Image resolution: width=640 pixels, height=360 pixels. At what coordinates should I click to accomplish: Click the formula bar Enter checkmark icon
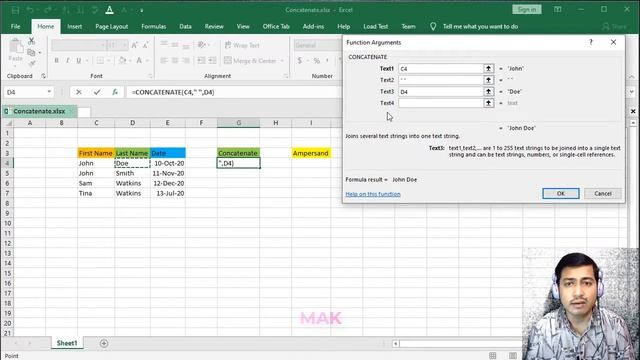[97, 92]
